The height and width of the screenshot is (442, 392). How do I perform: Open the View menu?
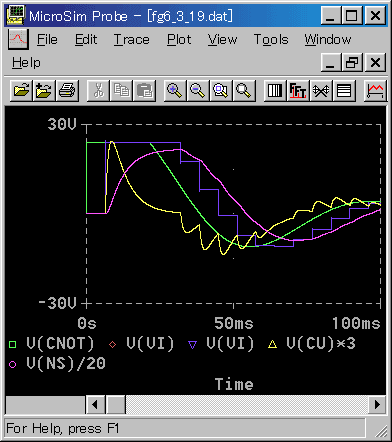(x=222, y=40)
